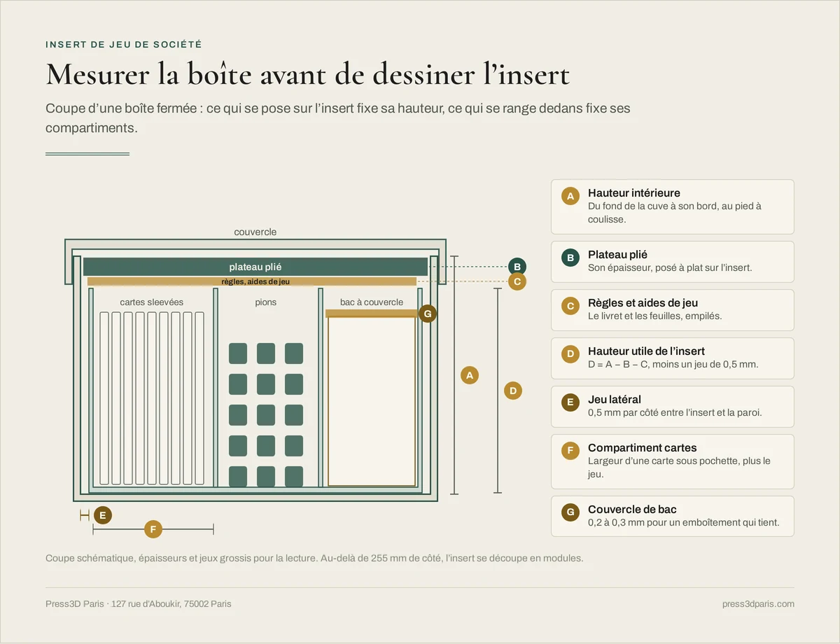Click legend badge F for Compartiment cartes
Viewport: 840px width, 644px height.
tap(570, 451)
